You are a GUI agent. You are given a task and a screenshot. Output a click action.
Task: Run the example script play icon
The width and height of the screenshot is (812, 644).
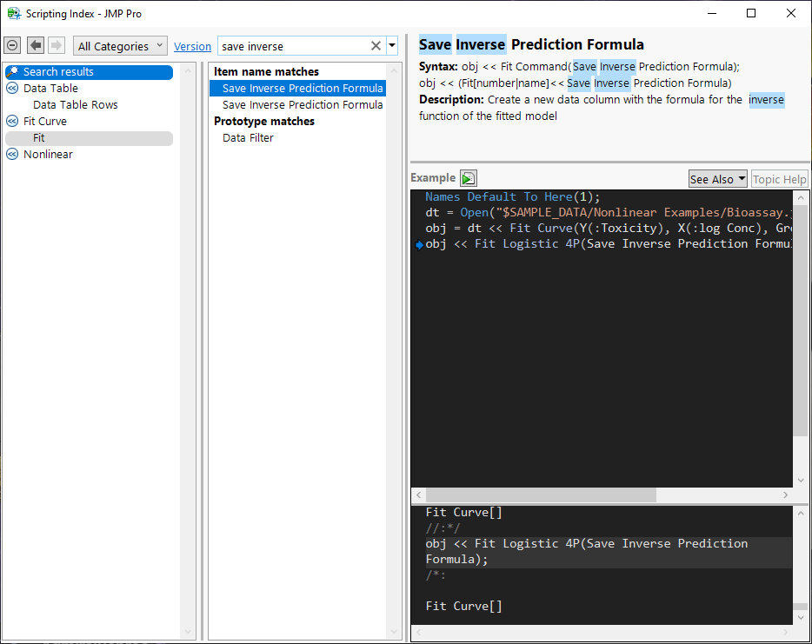[x=469, y=178]
